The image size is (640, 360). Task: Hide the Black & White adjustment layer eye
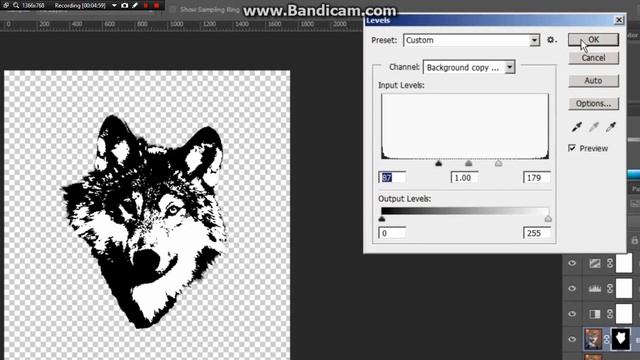tap(572, 314)
